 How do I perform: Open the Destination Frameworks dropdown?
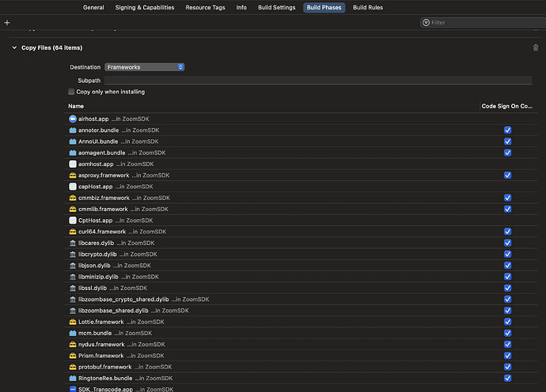point(145,67)
